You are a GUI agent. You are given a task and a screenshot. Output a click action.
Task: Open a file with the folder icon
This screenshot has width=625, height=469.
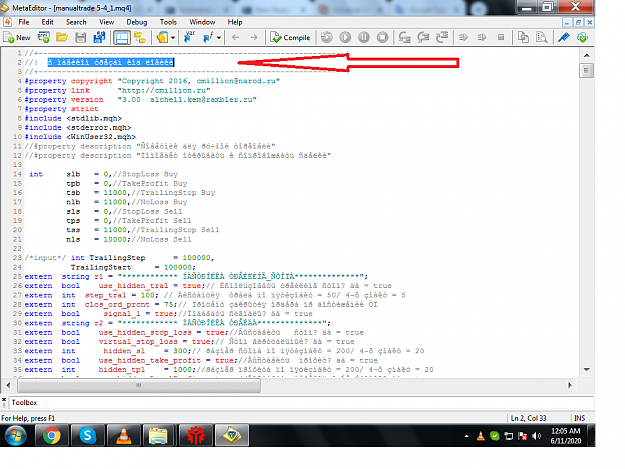62,37
